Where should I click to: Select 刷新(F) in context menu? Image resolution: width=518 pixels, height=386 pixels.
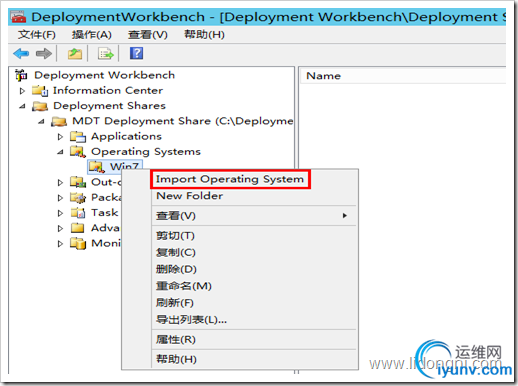tap(255, 303)
